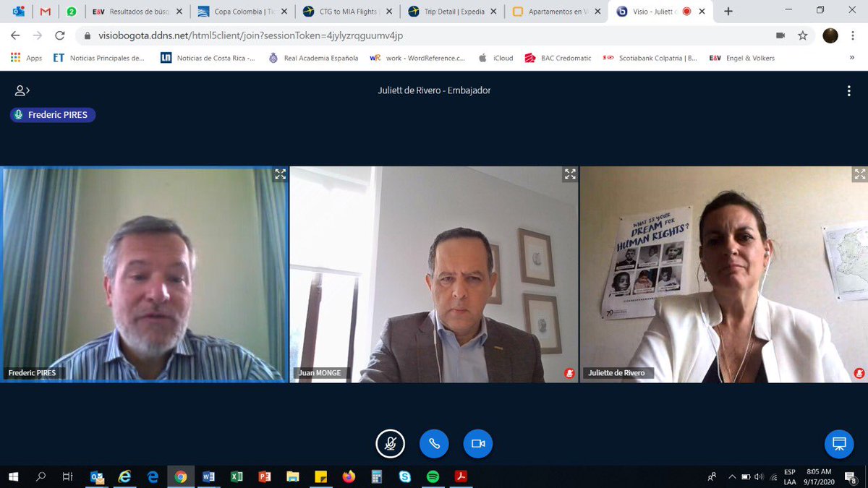The height and width of the screenshot is (488, 868).
Task: Open Apps bookmark shortcut
Action: pos(27,58)
